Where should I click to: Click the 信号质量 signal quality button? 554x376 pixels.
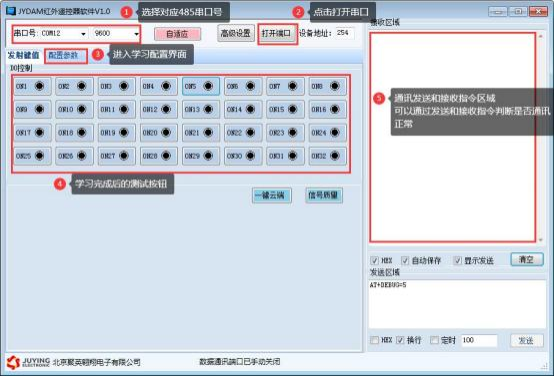click(324, 195)
